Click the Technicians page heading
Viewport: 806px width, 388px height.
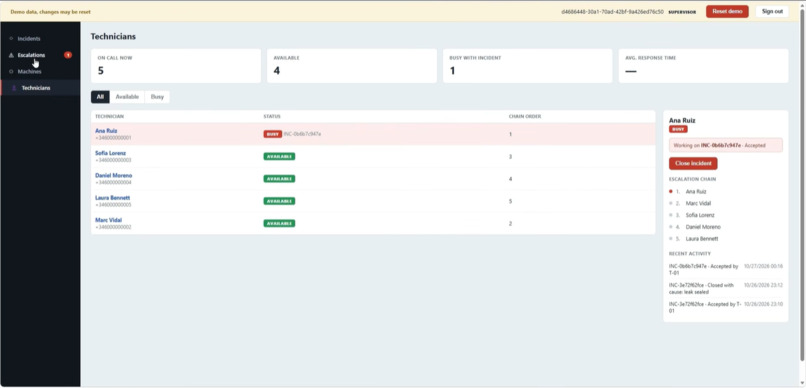tap(113, 36)
